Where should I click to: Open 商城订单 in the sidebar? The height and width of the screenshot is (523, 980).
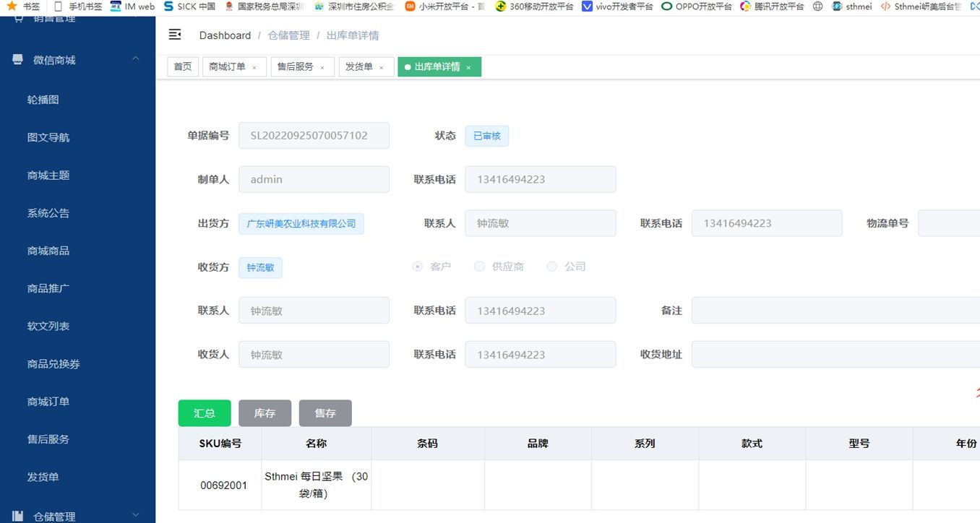(48, 401)
